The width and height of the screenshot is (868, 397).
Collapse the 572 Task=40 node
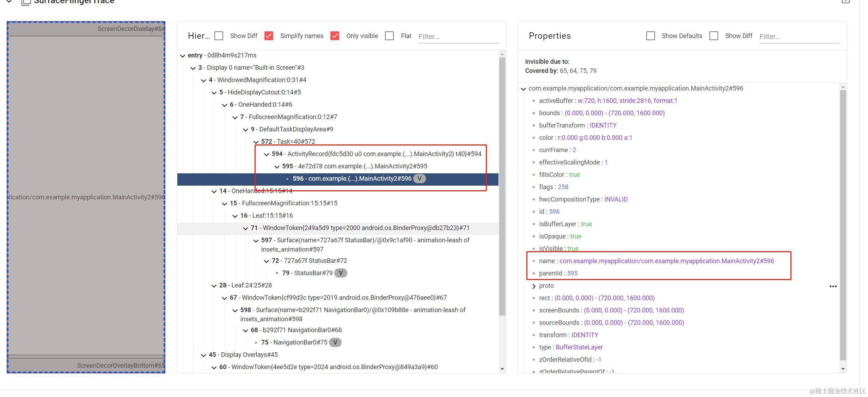pyautogui.click(x=256, y=142)
